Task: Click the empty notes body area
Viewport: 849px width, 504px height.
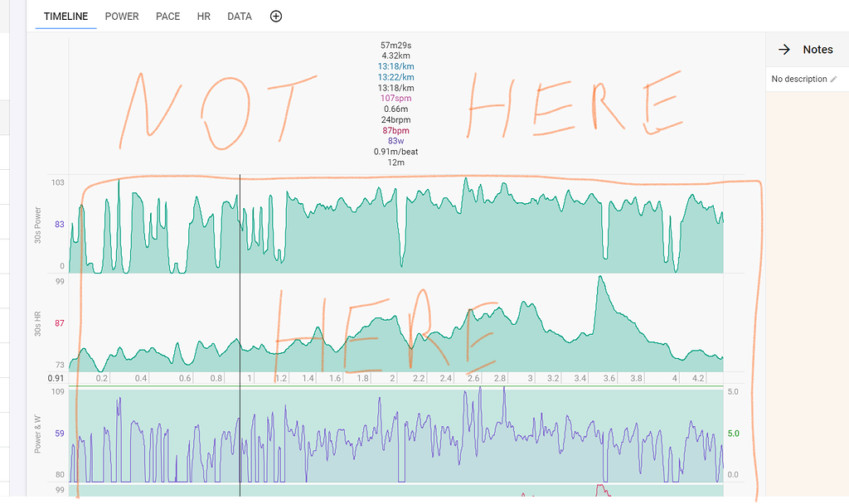Action: click(x=807, y=290)
